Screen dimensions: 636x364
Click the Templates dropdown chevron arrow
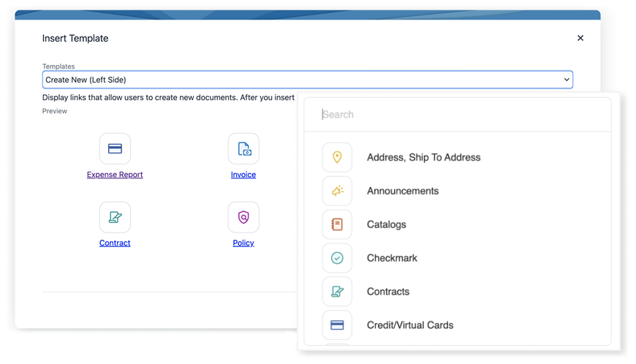[x=567, y=80]
